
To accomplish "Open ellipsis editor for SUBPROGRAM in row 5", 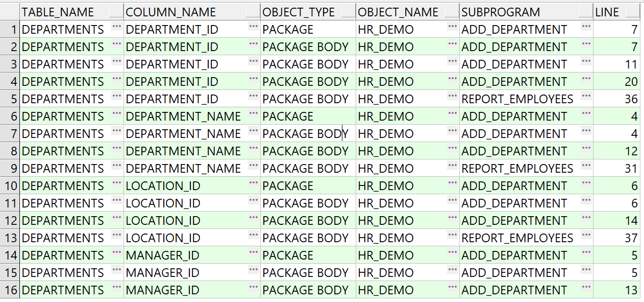I will coord(586,96).
